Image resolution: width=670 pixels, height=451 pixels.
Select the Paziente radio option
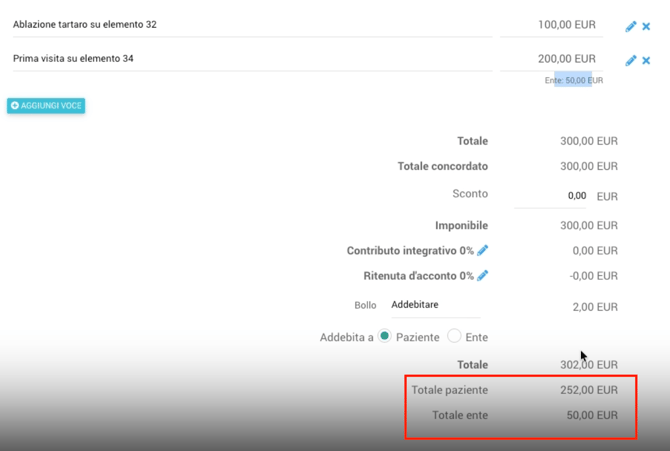385,337
